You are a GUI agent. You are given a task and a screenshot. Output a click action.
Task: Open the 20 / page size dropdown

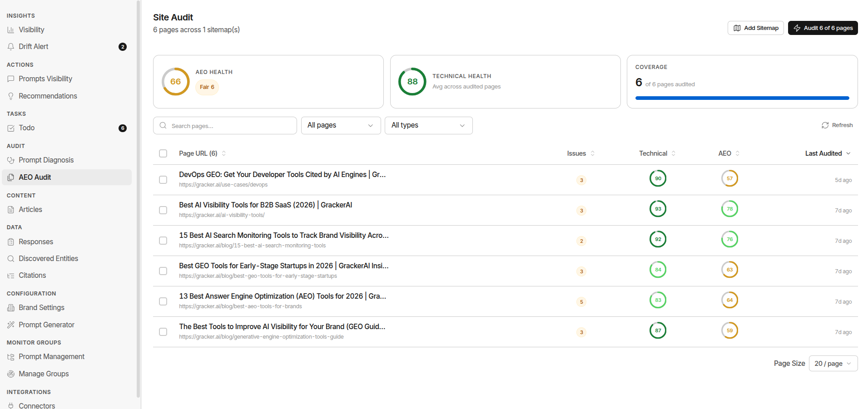coord(833,364)
